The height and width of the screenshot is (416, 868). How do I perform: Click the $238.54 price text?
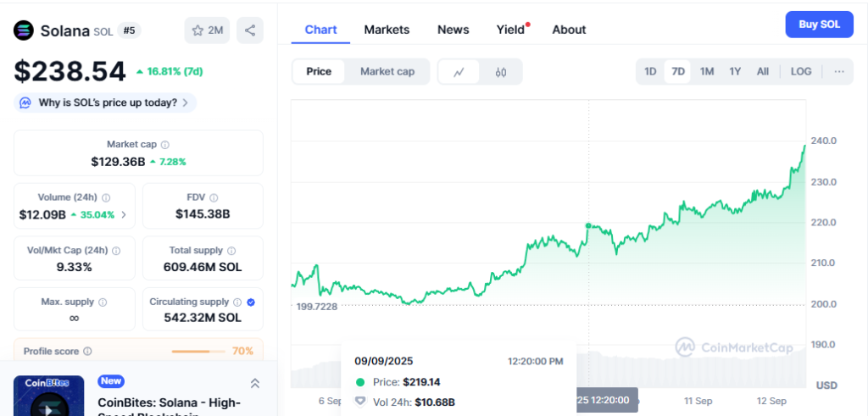[x=70, y=71]
